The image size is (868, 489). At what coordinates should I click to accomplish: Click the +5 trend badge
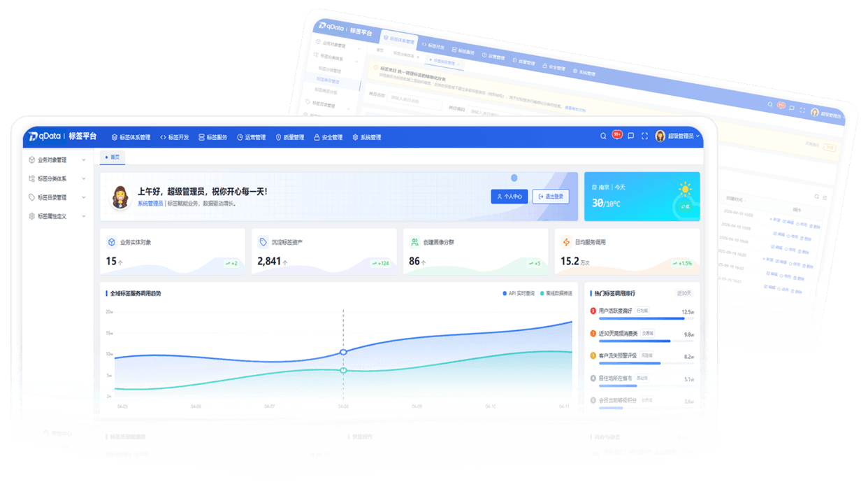click(x=535, y=264)
